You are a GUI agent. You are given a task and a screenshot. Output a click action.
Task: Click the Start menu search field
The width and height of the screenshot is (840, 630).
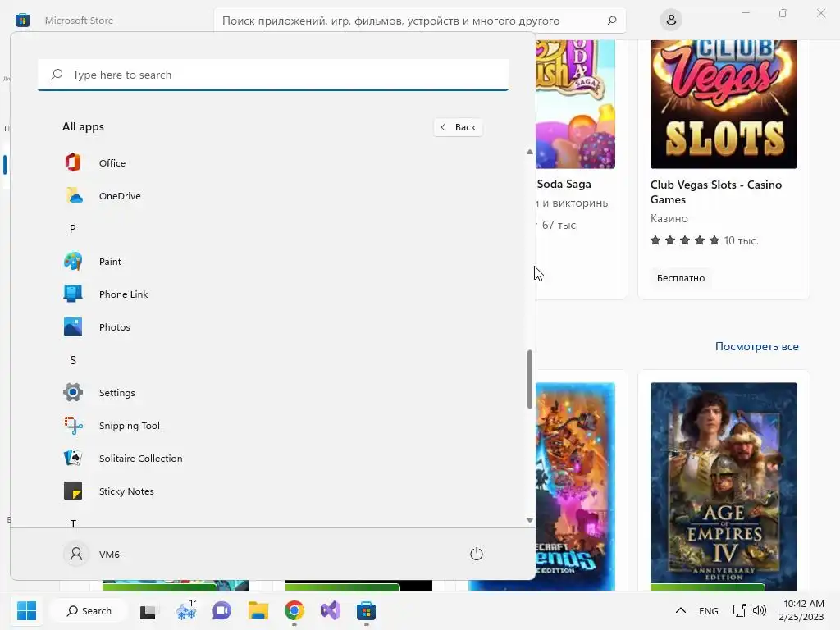click(273, 75)
